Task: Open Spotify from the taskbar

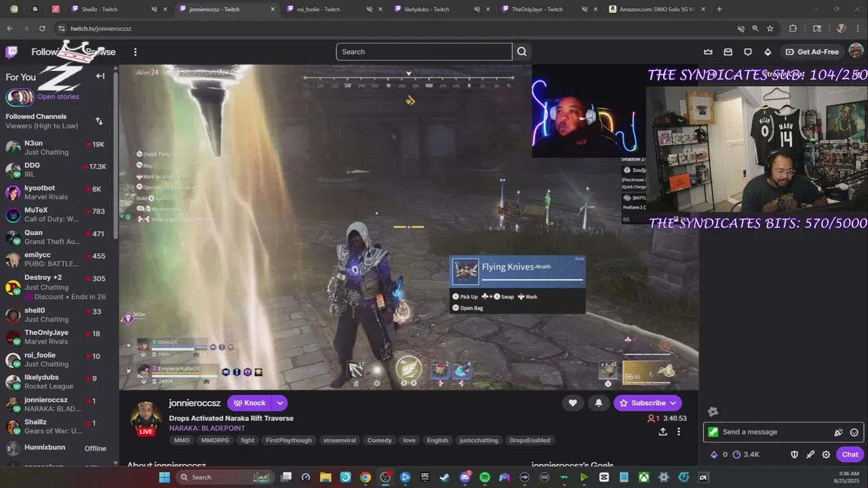Action: pos(484,477)
